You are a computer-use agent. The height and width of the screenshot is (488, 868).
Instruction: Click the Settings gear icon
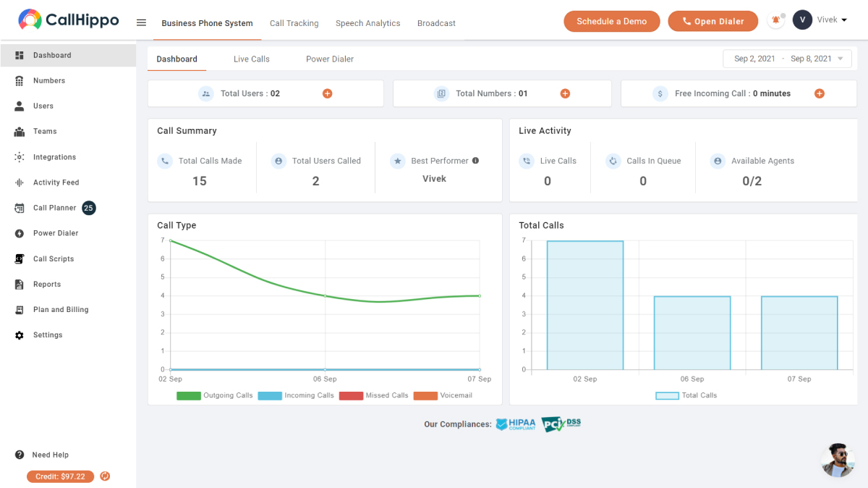coord(20,335)
